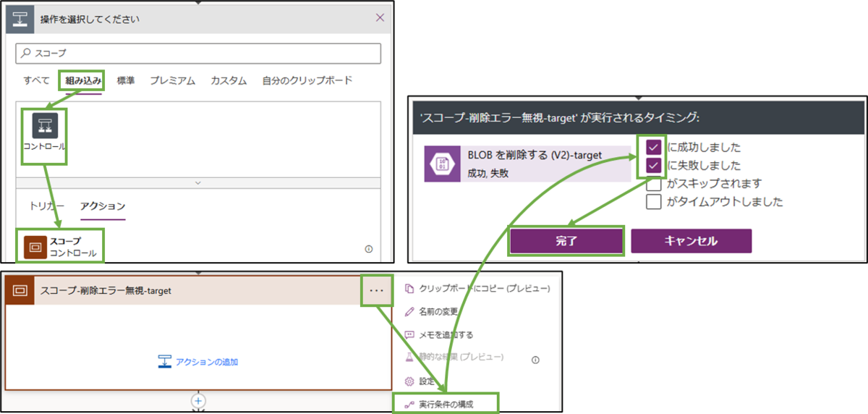Click the キャンセル button
The image size is (868, 414).
click(x=691, y=241)
